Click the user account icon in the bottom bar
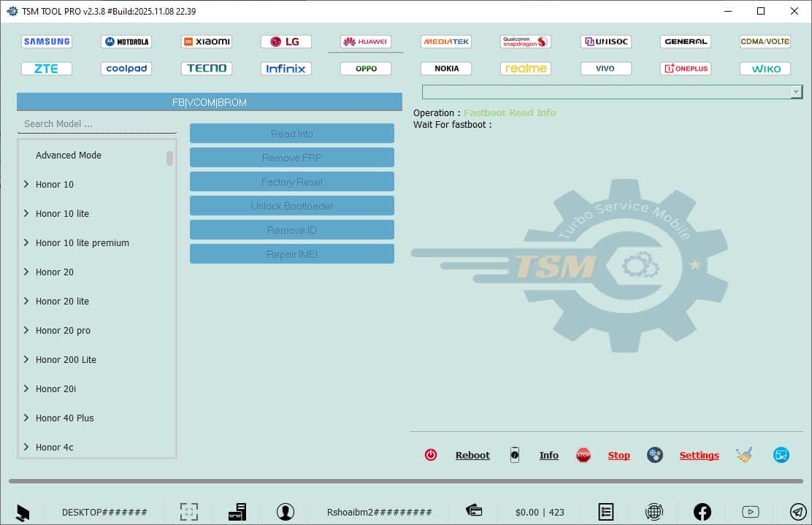The height and width of the screenshot is (525, 812). pyautogui.click(x=286, y=511)
